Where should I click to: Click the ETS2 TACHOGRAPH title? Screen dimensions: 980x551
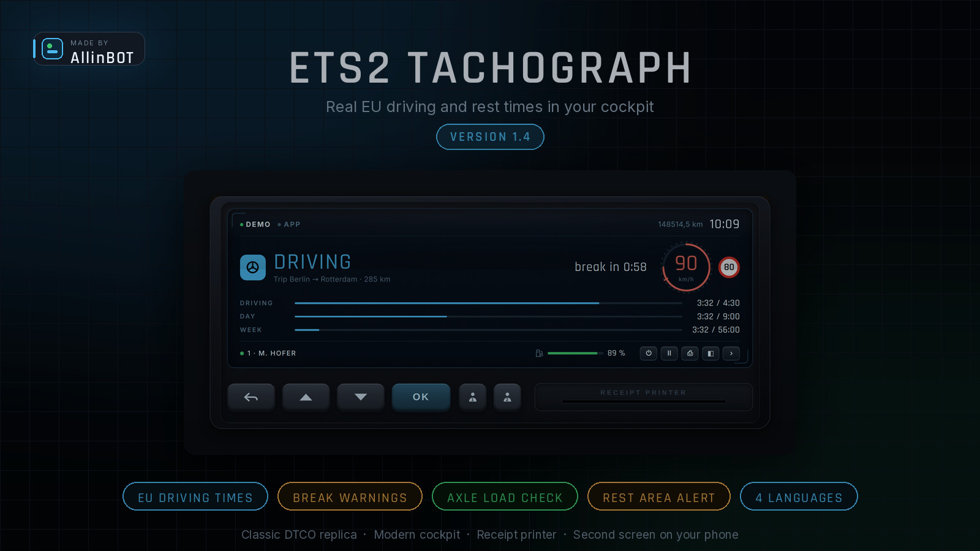[x=491, y=68]
